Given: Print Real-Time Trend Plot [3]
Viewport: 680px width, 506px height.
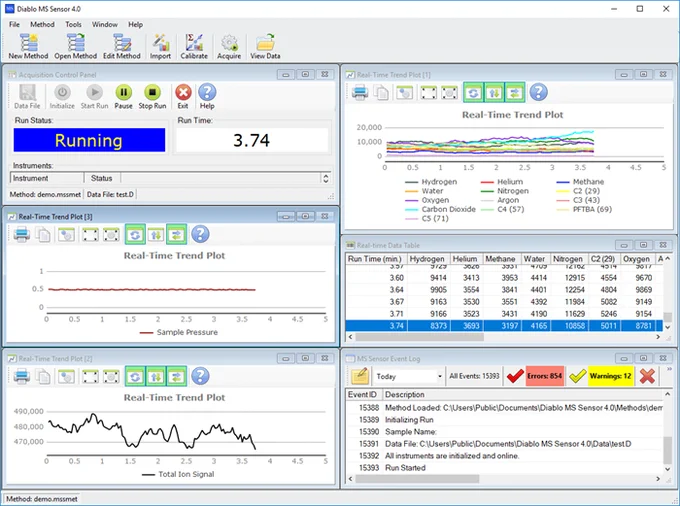Looking at the screenshot, I should pos(22,235).
